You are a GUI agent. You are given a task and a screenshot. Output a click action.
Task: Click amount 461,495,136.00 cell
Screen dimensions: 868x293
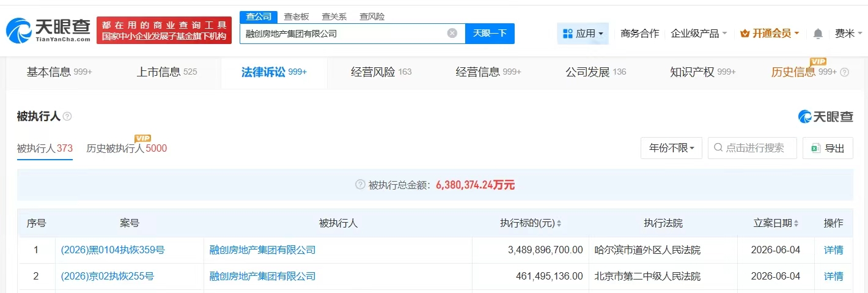531,276
